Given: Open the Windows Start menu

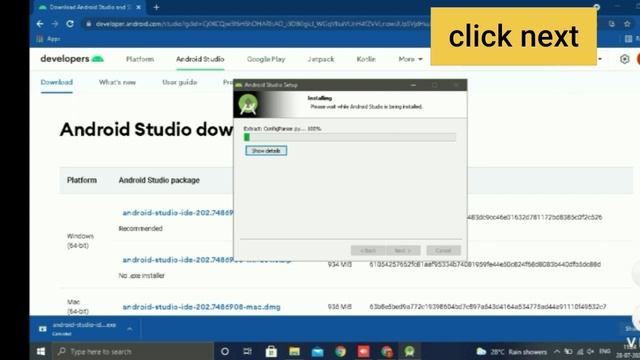Looking at the screenshot, I should click(x=41, y=351).
